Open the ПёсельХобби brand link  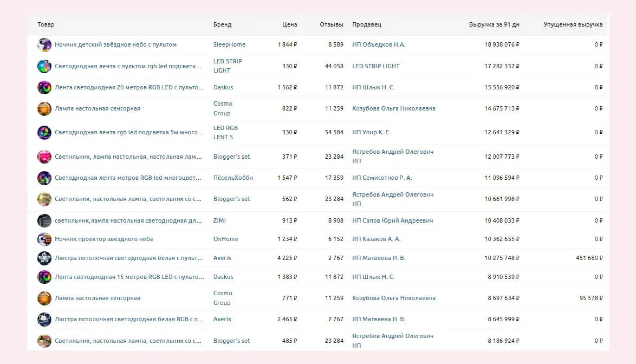point(233,178)
